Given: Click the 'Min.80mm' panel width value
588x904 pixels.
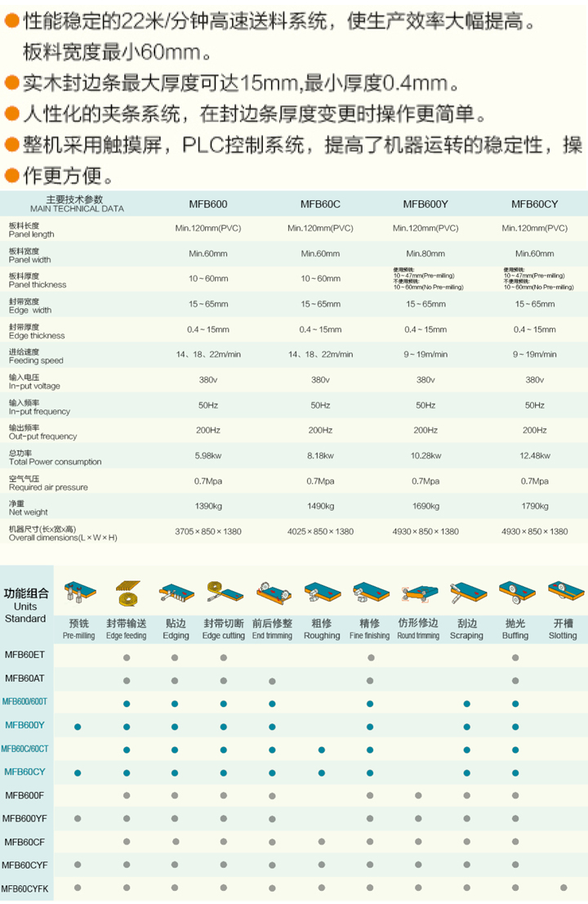Looking at the screenshot, I should [x=425, y=253].
